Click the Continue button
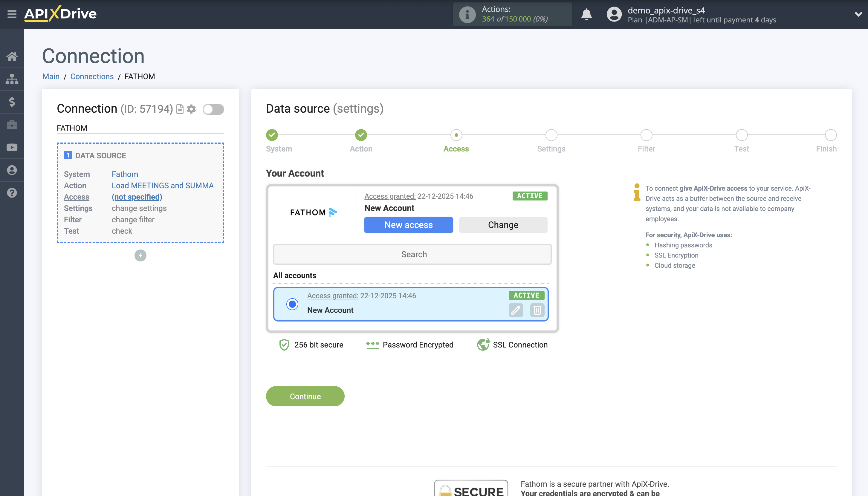868x496 pixels. tap(305, 396)
